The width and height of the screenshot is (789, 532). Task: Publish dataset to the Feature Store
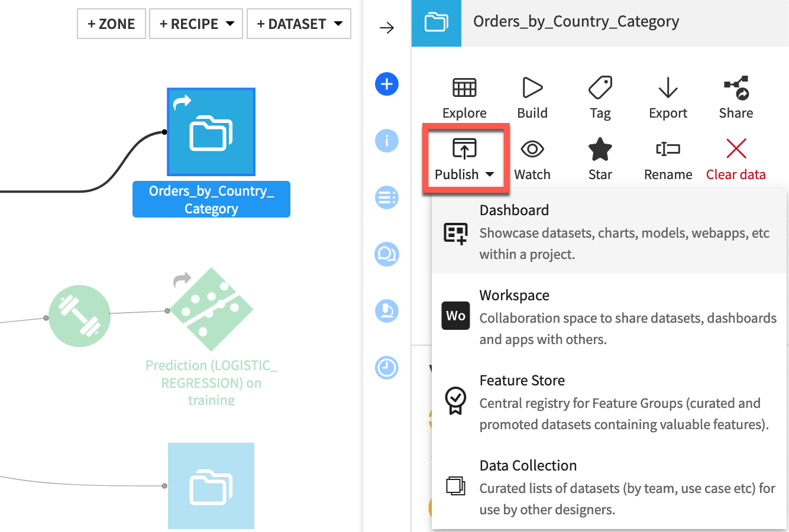[x=609, y=402]
